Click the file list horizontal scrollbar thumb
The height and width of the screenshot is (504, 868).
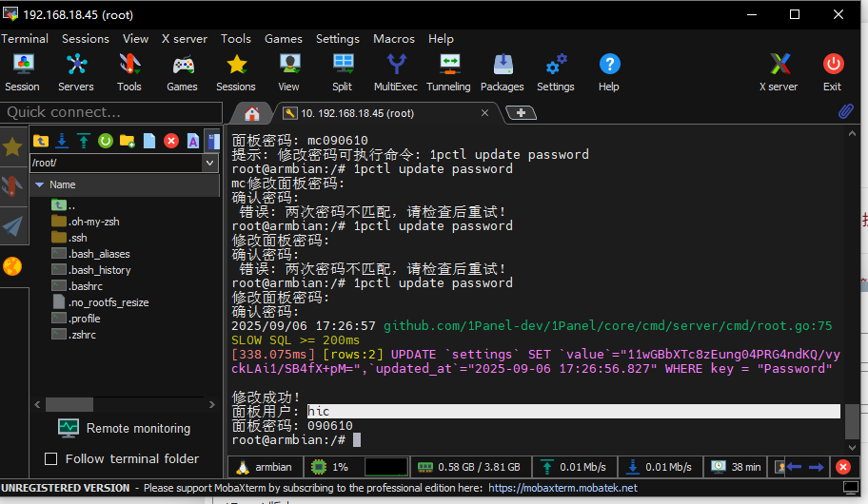(69, 404)
